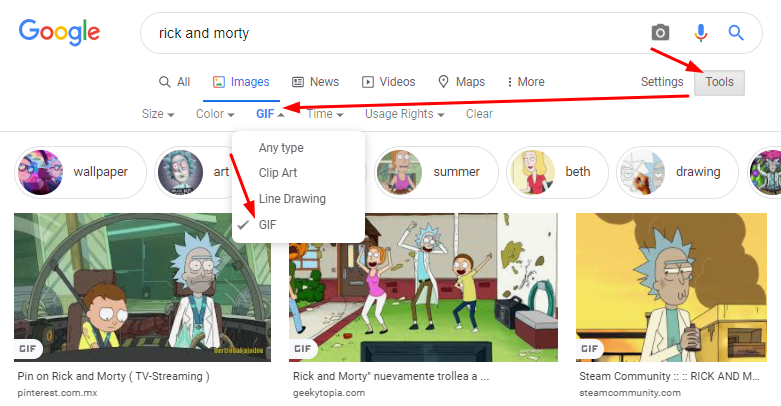The height and width of the screenshot is (406, 781).
Task: Click pinterest.com.mx source text
Action: pos(57,393)
